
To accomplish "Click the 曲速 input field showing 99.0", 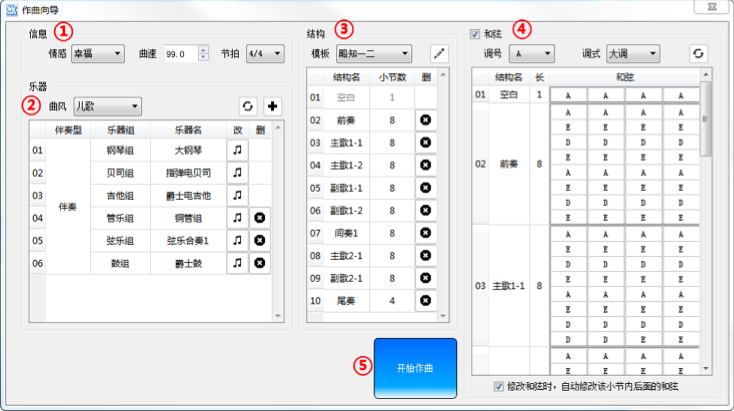I will (x=181, y=54).
